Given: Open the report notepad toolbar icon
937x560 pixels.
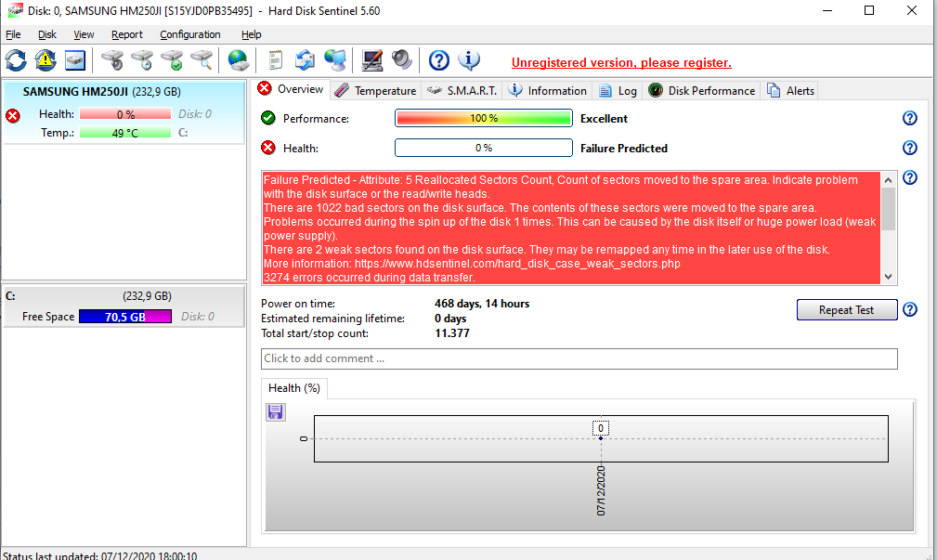Looking at the screenshot, I should point(276,60).
